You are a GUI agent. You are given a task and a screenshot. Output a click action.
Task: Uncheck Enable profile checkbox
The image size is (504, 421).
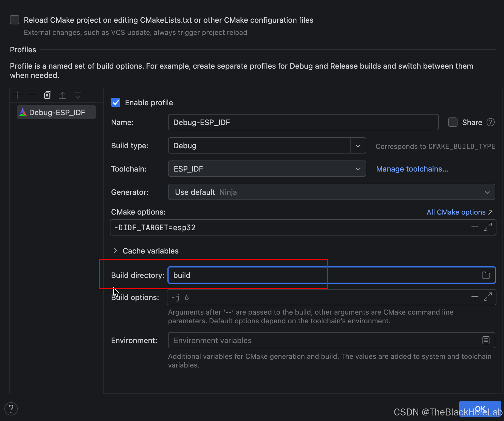point(116,103)
